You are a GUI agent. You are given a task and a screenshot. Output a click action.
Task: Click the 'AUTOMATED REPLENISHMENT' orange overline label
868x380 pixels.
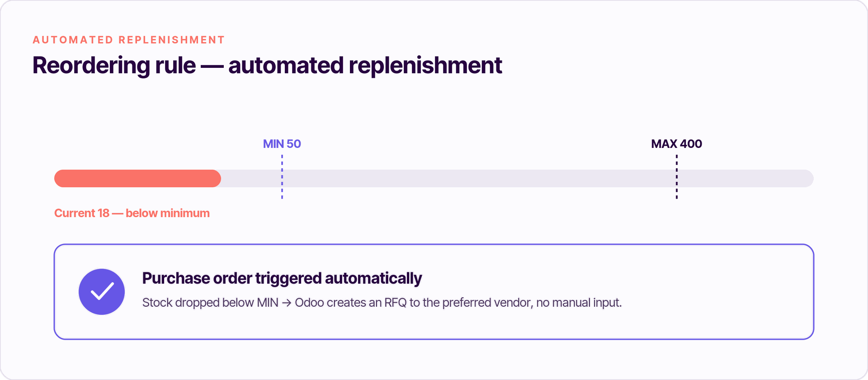[x=128, y=40]
